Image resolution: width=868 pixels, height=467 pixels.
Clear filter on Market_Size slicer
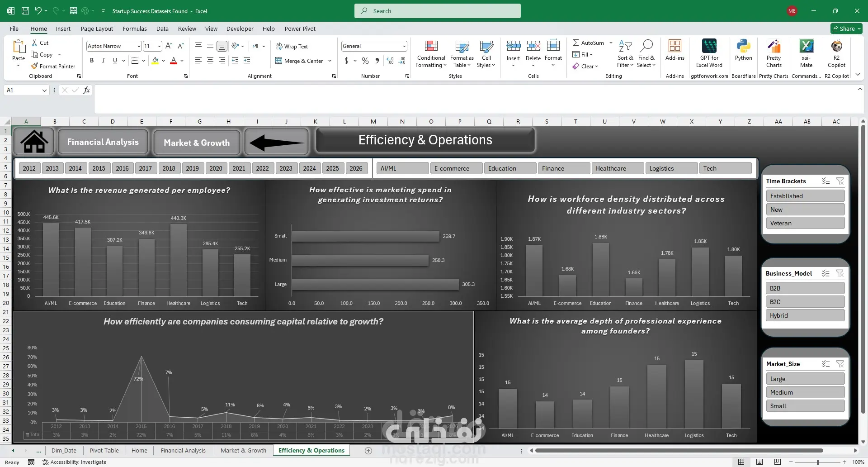[x=840, y=364]
